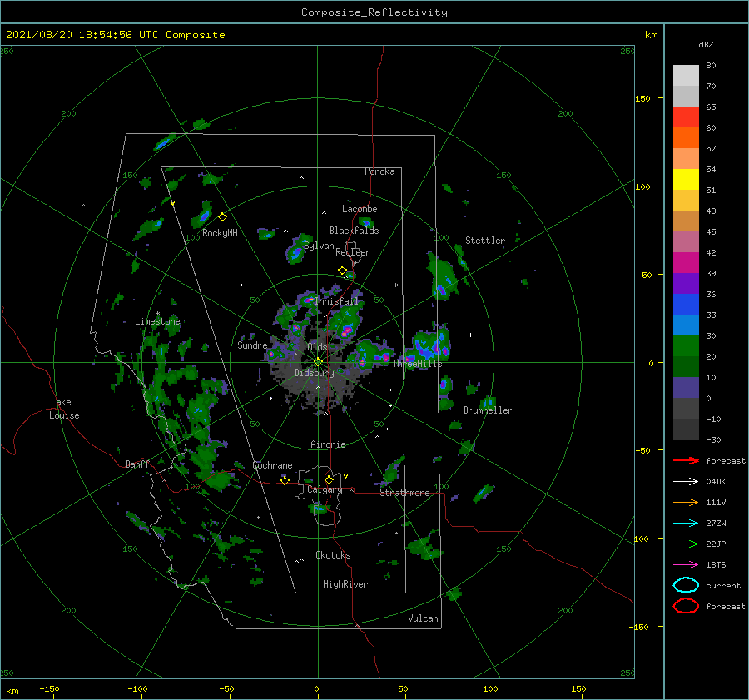Click the green 22JP arrow icon
This screenshot has height=700, width=749.
point(686,544)
